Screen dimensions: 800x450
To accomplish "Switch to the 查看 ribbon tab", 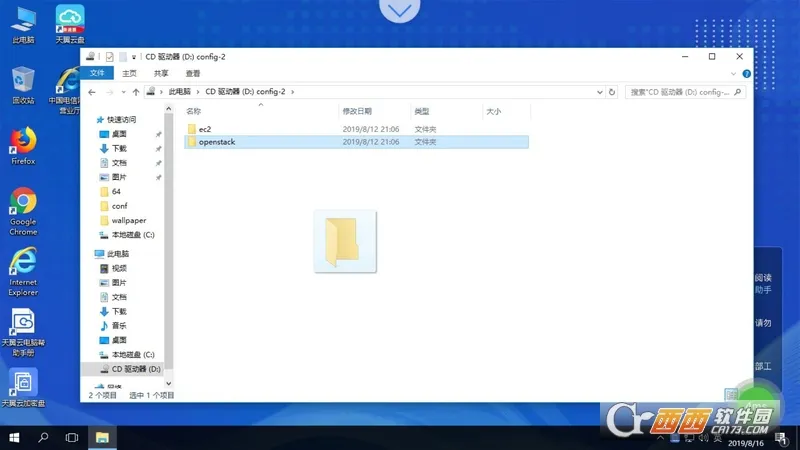I will 192,73.
